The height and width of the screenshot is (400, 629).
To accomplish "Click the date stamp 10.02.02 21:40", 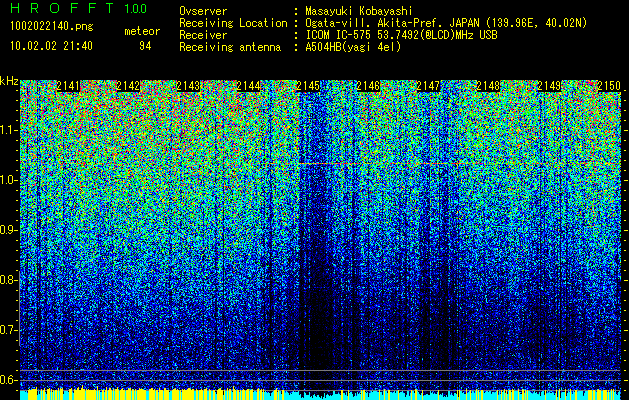I will (51, 46).
